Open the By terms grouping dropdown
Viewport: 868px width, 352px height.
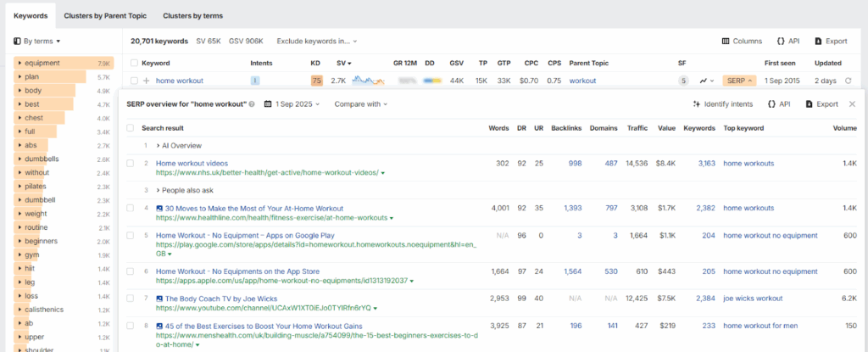tap(36, 41)
